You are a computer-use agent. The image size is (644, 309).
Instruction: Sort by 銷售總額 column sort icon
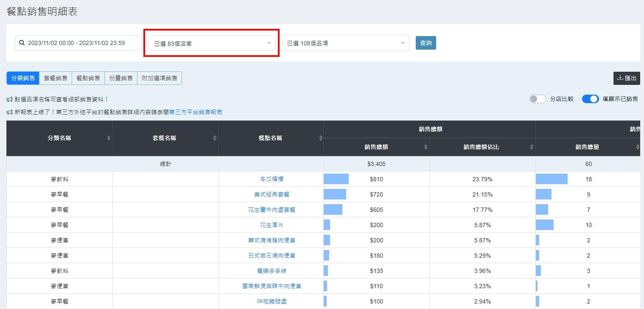pos(426,147)
